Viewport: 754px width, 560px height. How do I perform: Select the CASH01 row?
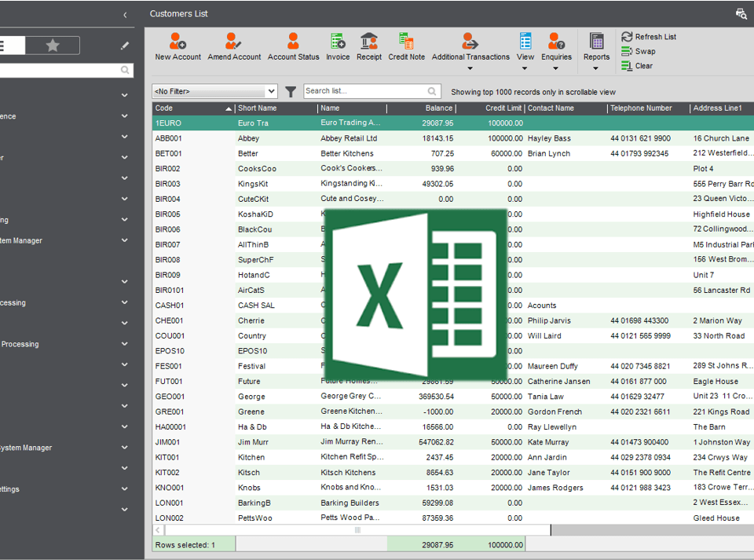(x=453, y=306)
